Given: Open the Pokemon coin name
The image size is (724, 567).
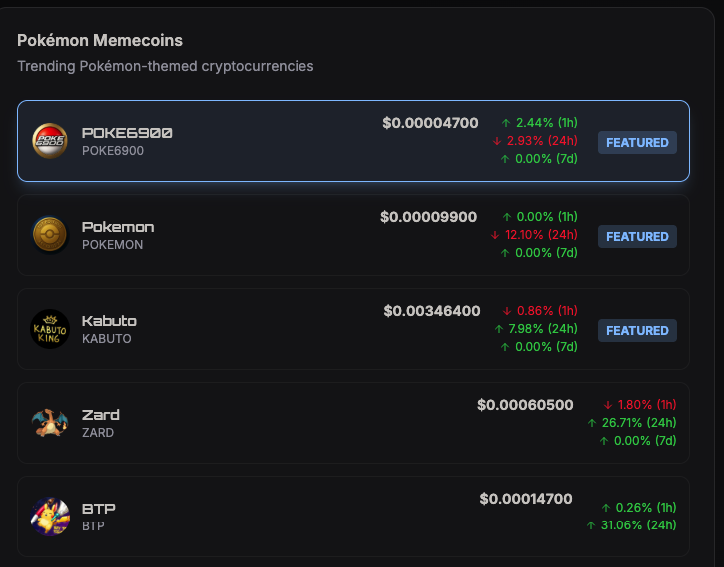Looking at the screenshot, I should 118,227.
